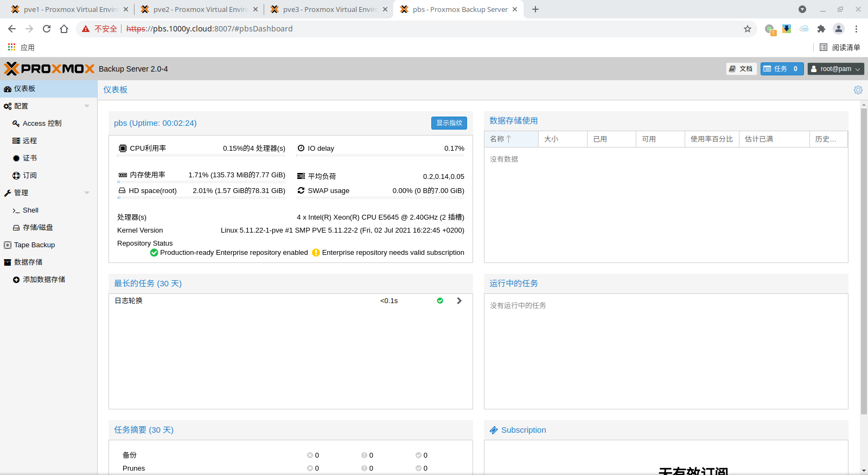868x475 pixels.
Task: Open Access 控制 in sidebar
Action: 42,124
